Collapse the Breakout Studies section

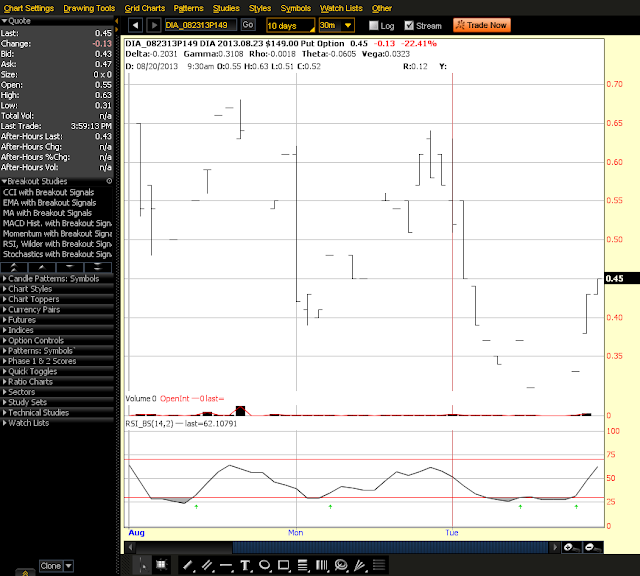[x=4, y=181]
